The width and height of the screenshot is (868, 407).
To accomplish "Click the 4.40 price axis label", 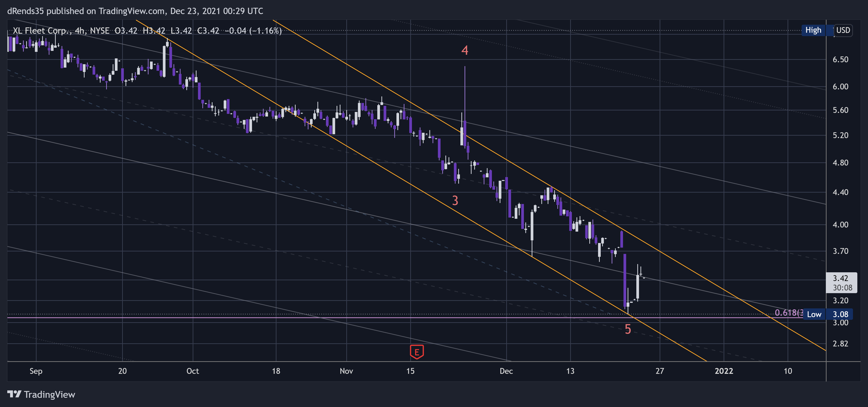I will coord(840,192).
